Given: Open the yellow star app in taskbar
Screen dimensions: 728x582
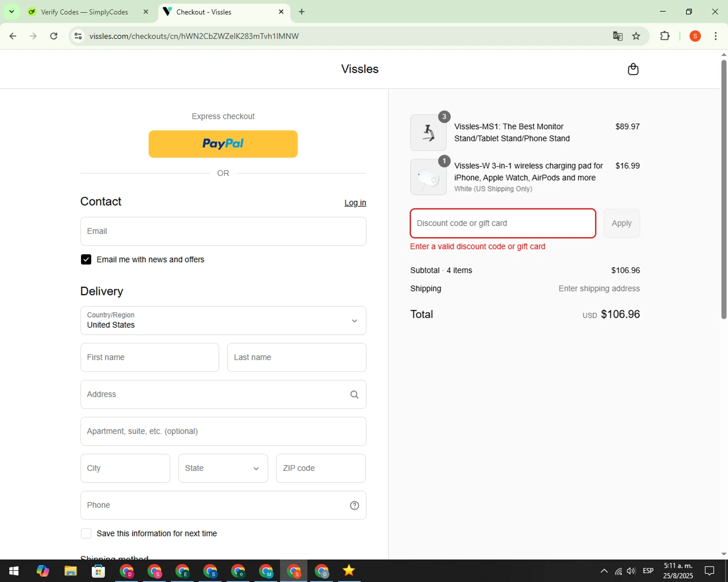Looking at the screenshot, I should 348,571.
